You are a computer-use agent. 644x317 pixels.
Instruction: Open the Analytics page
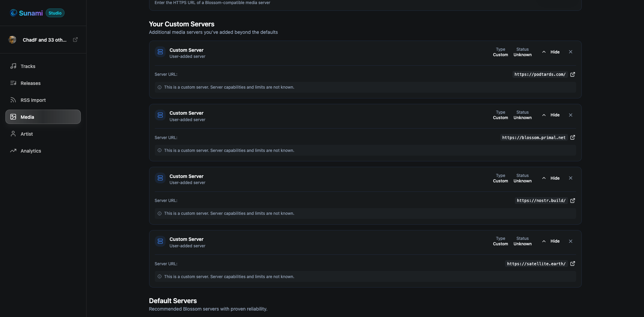(x=31, y=151)
